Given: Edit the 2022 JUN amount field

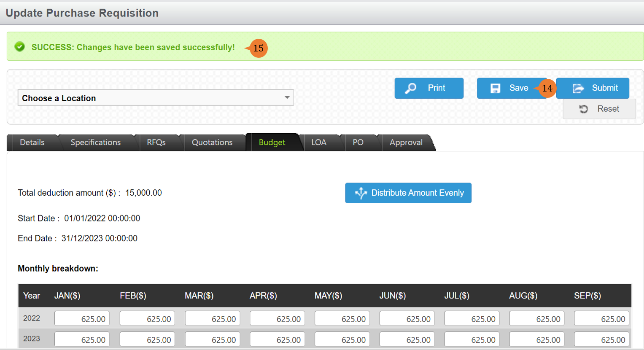Looking at the screenshot, I should 407,319.
